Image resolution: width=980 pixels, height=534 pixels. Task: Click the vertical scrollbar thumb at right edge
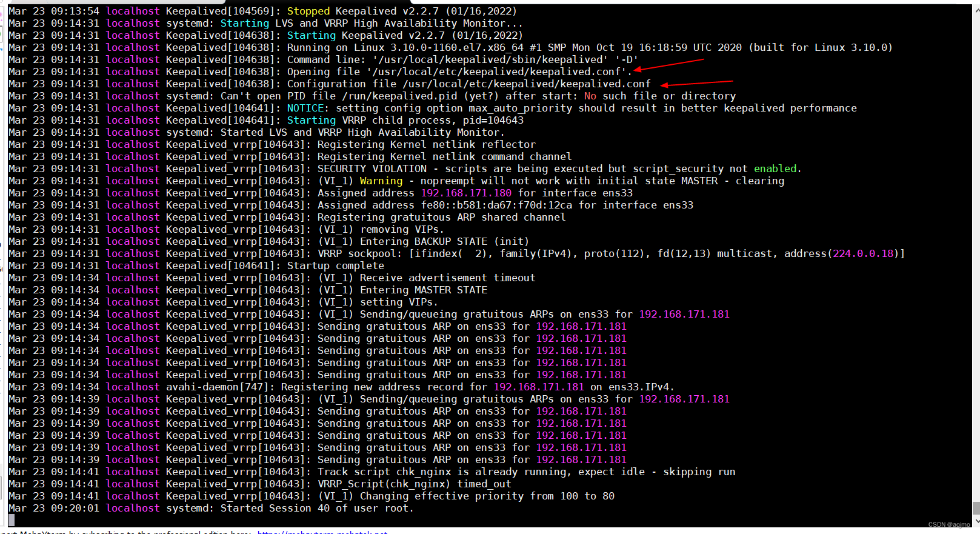tap(976, 508)
